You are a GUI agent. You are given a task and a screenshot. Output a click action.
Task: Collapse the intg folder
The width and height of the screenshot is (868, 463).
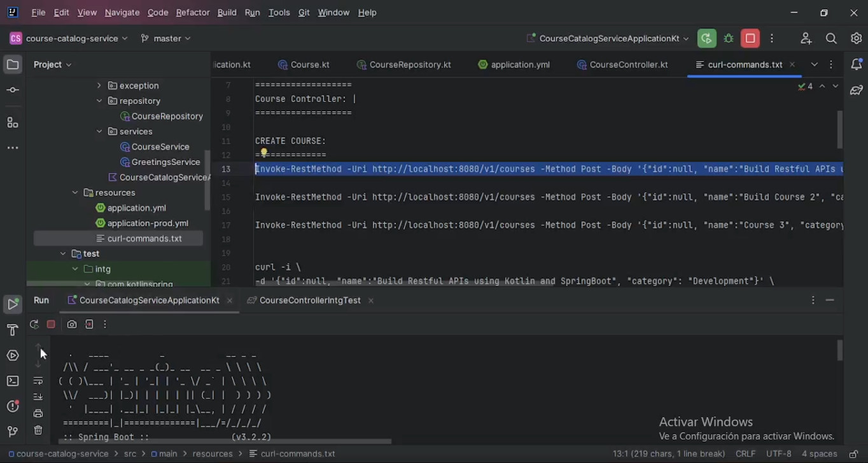click(74, 269)
